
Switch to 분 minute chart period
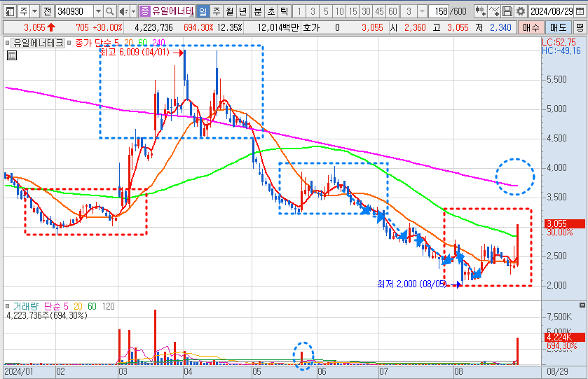pos(258,12)
